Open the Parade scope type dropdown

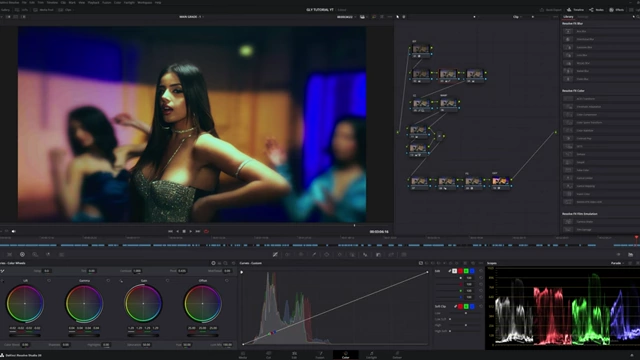coord(617,263)
